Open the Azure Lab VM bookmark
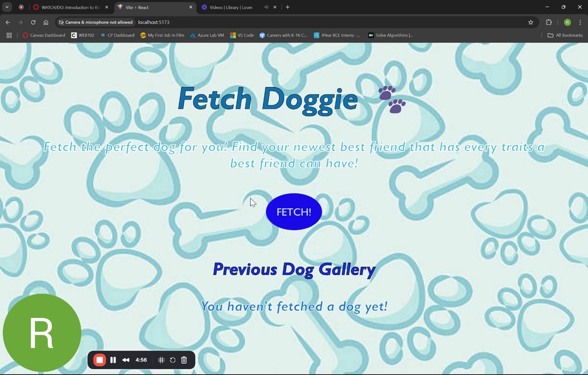 207,35
